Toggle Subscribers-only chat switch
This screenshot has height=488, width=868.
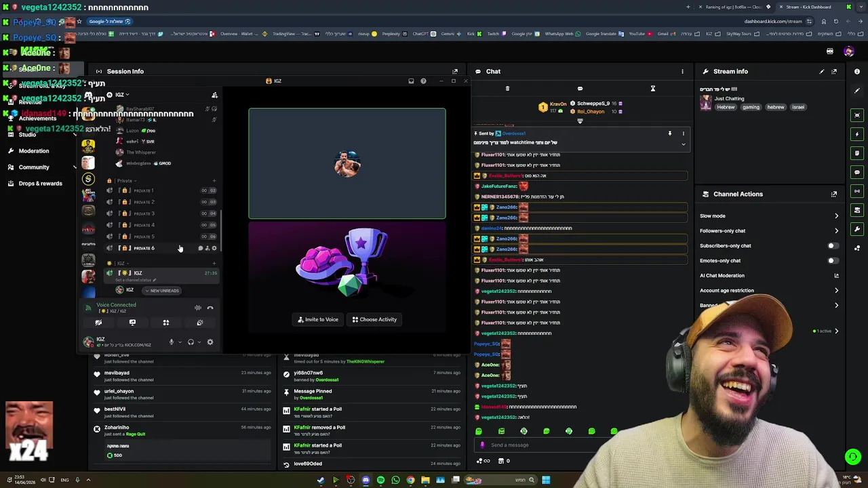[833, 246]
